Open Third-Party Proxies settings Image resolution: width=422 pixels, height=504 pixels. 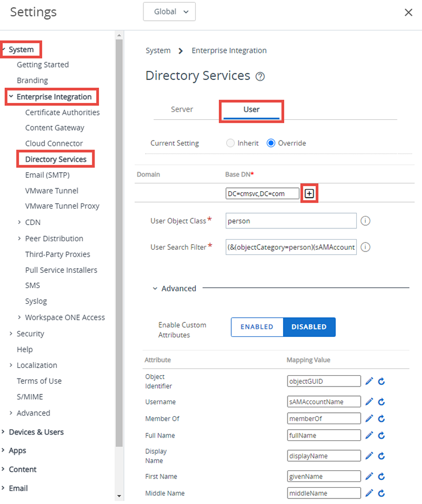(58, 254)
